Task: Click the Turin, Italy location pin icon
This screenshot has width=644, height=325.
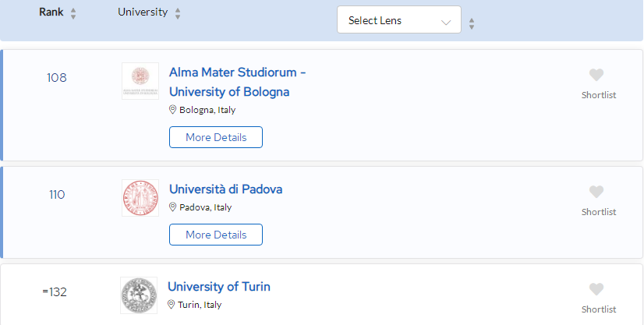Action: [x=172, y=305]
